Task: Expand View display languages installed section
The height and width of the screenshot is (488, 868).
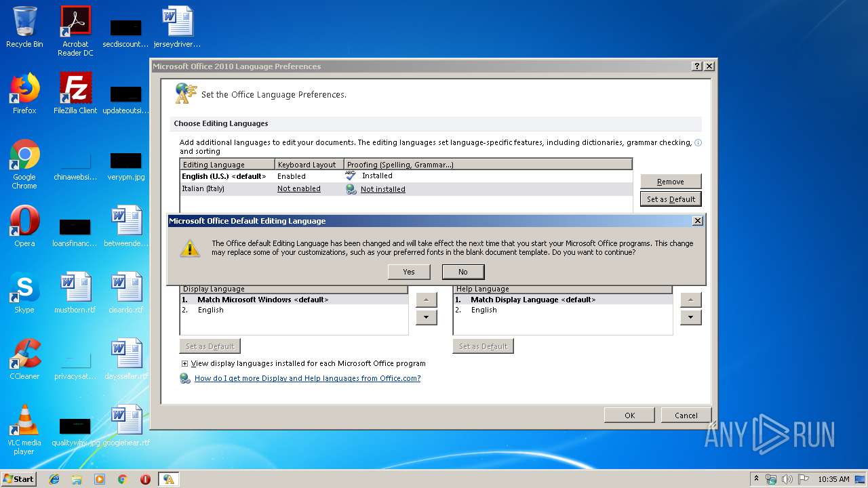Action: click(x=184, y=364)
